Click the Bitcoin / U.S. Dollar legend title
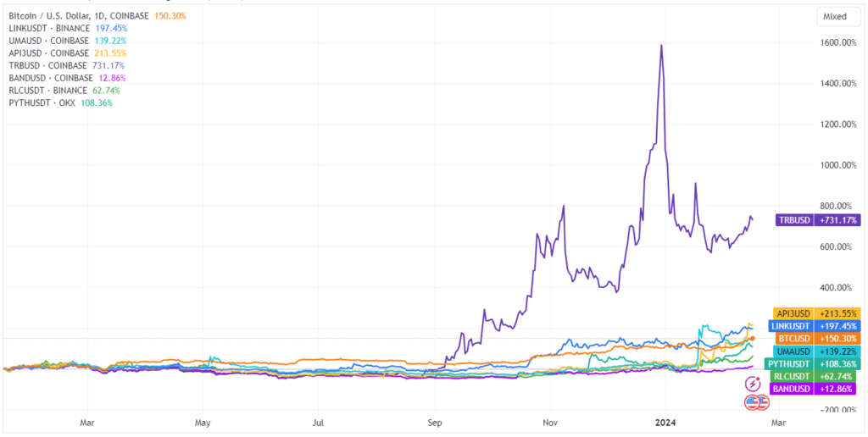Image resolution: width=868 pixels, height=437 pixels. click(78, 15)
